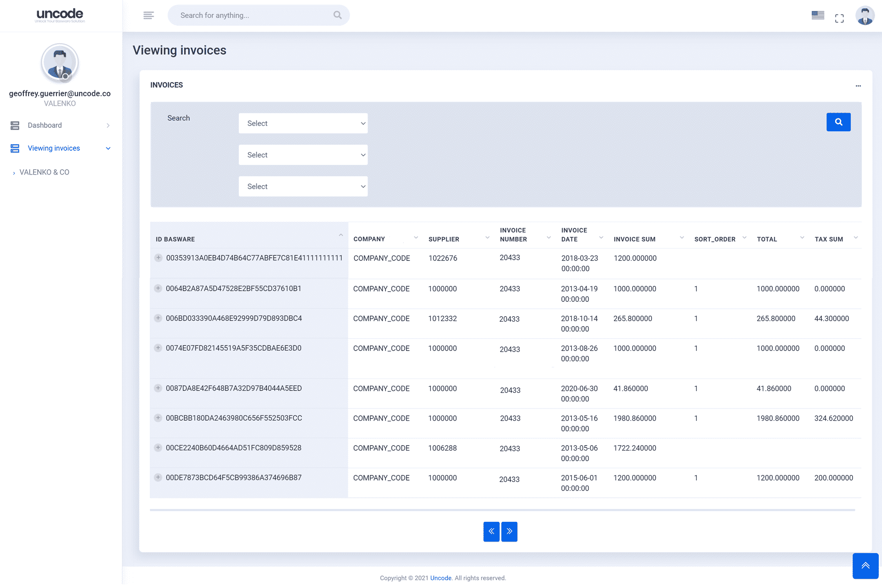Click the Viewing invoices menu item
The height and width of the screenshot is (588, 882).
click(55, 148)
